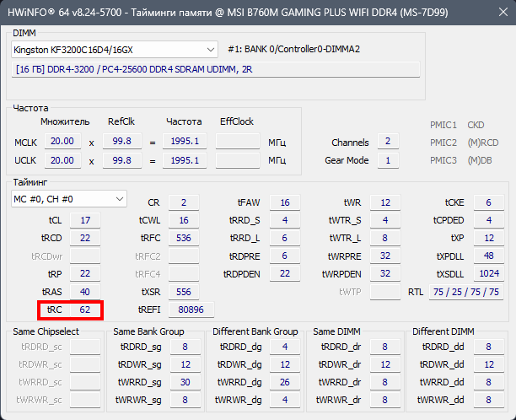Click the tRDWR_dg value 12

pos(285,364)
